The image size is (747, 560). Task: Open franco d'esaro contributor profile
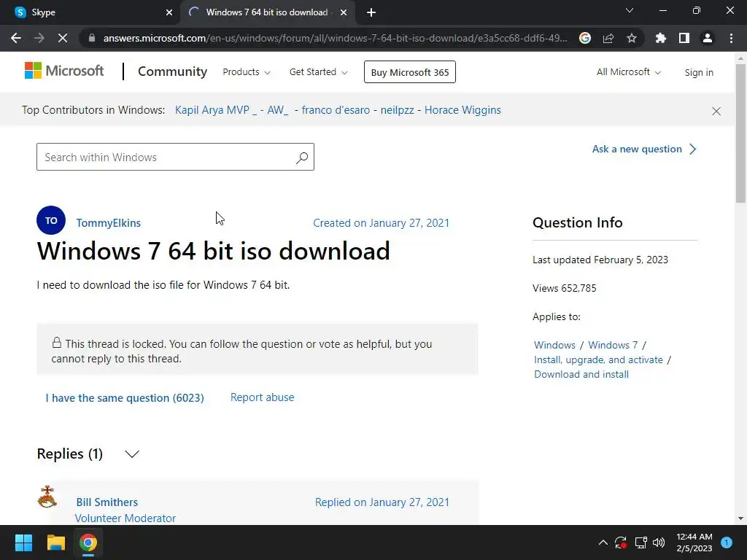click(336, 110)
